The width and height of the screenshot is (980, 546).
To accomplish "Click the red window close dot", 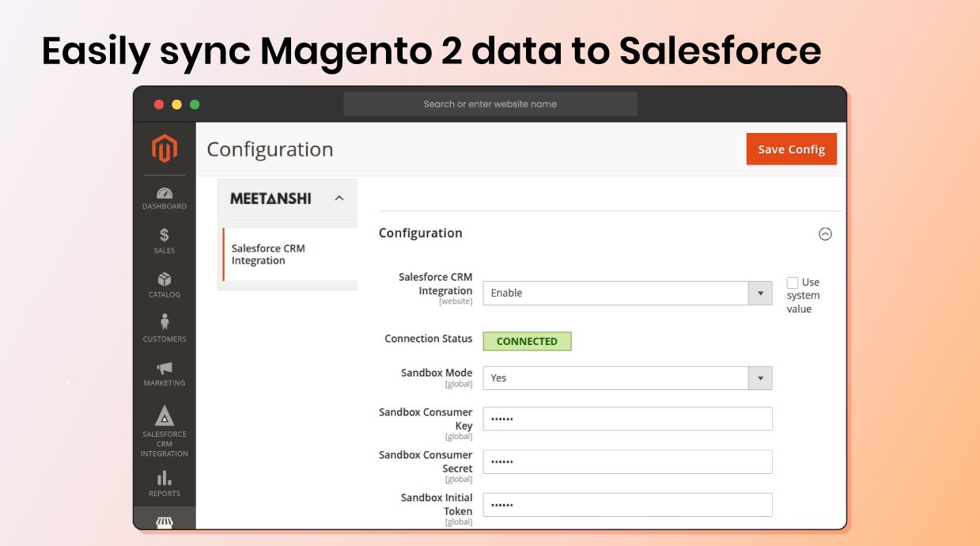I will tap(159, 104).
